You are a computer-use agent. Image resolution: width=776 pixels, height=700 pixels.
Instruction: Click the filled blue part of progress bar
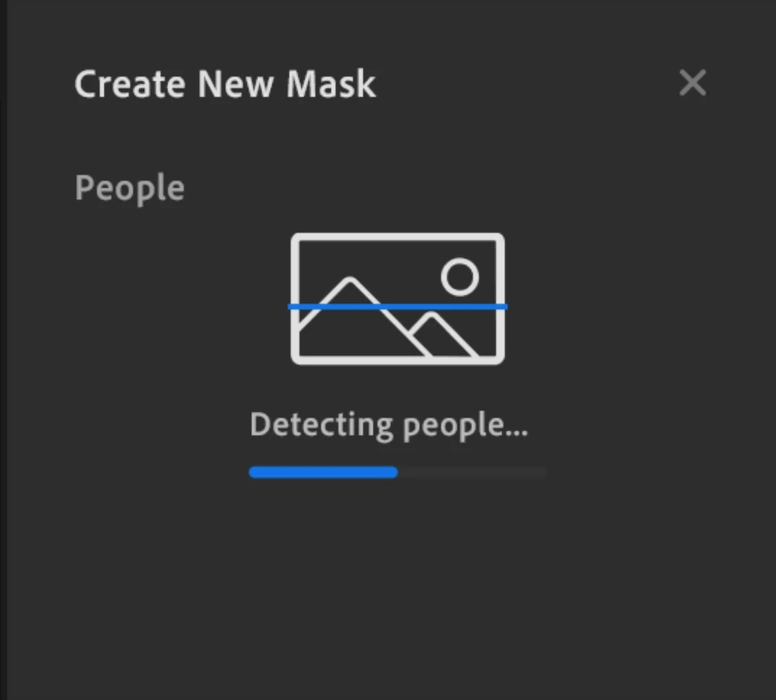(323, 472)
